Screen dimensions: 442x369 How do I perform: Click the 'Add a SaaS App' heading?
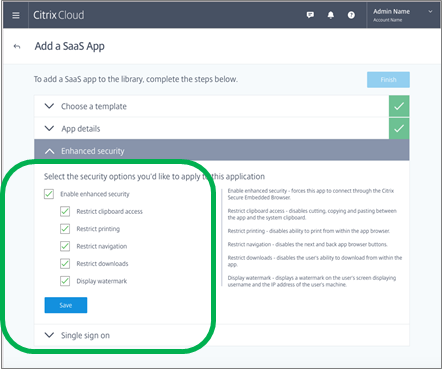(x=70, y=46)
